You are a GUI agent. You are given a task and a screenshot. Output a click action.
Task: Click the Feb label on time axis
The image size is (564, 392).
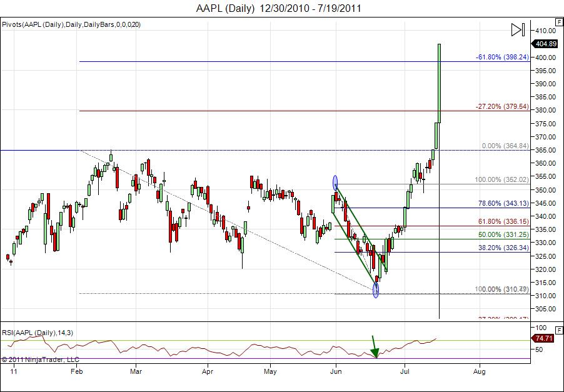(77, 371)
